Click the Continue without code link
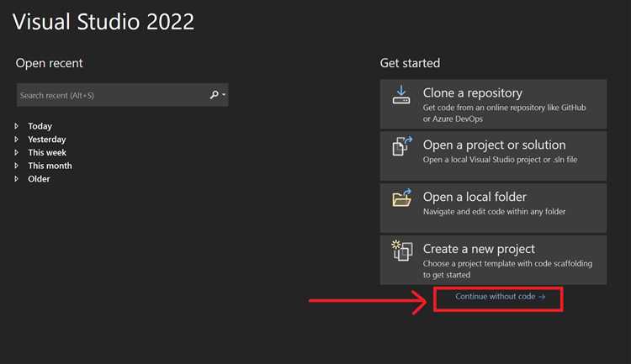This screenshot has height=364, width=631. tap(500, 297)
